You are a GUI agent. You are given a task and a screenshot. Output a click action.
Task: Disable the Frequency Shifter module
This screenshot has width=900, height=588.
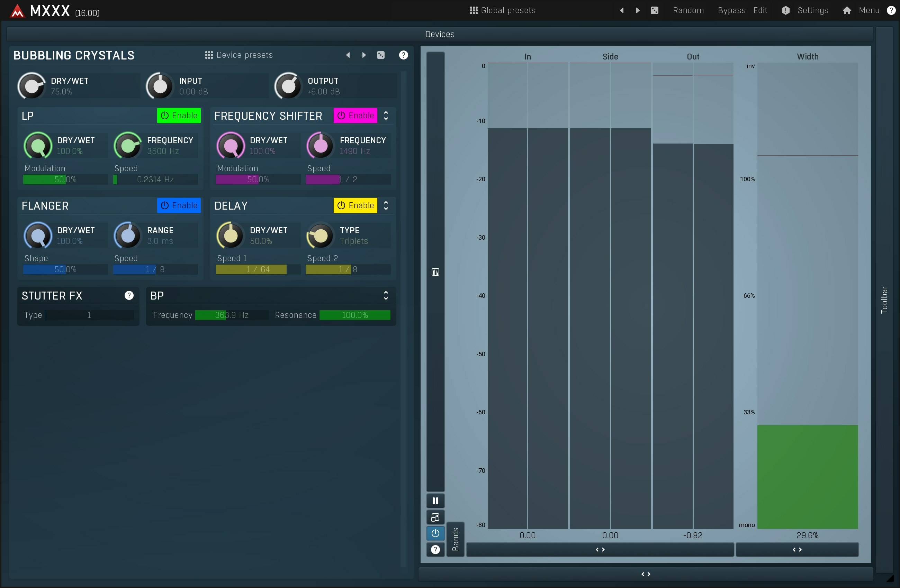click(x=355, y=115)
